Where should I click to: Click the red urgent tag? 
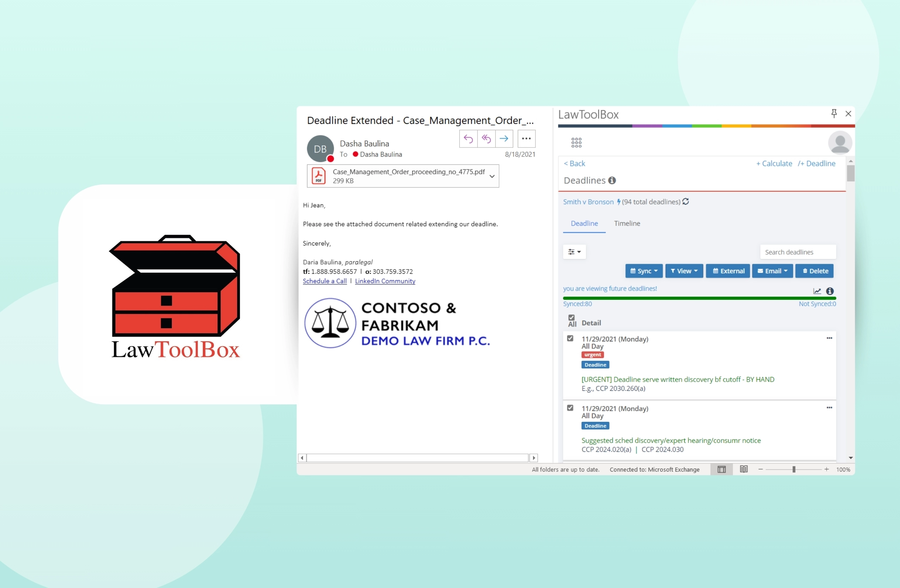click(592, 355)
